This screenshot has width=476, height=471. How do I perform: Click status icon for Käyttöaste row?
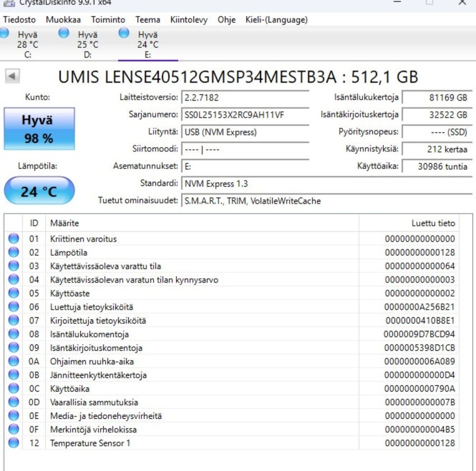[x=13, y=293]
